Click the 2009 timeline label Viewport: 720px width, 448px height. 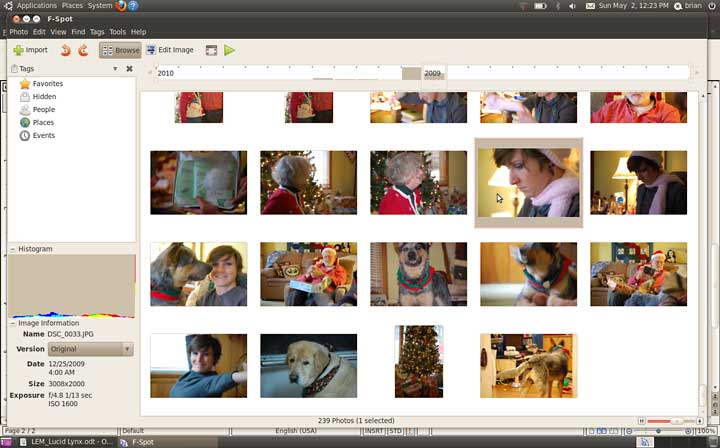click(432, 73)
